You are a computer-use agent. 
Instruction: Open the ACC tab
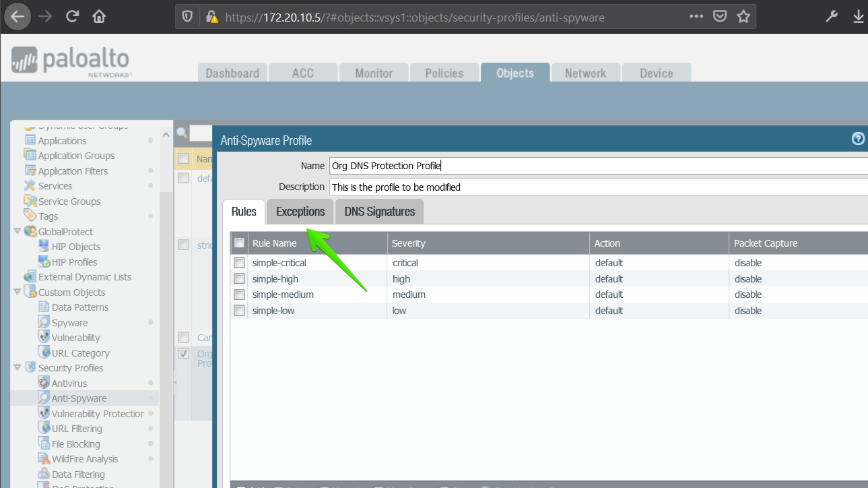303,73
